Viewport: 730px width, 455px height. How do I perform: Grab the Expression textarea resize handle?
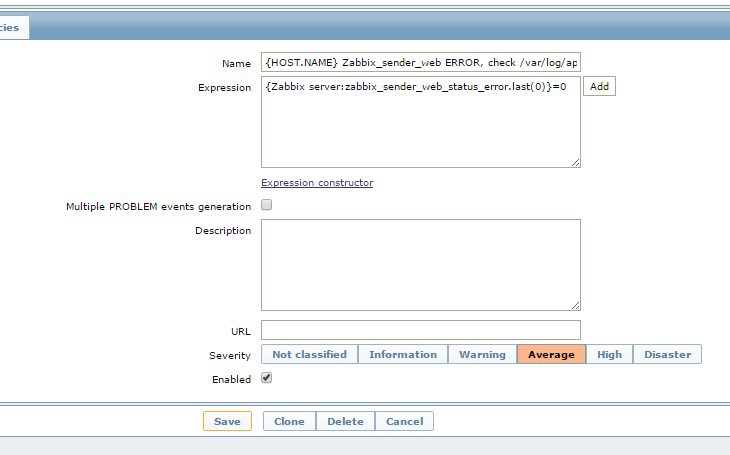pos(575,163)
